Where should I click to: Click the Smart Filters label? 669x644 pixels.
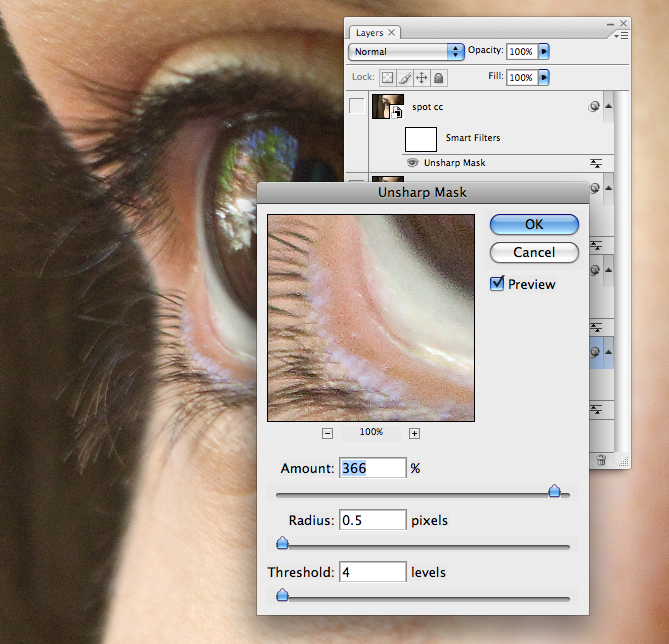pyautogui.click(x=473, y=138)
